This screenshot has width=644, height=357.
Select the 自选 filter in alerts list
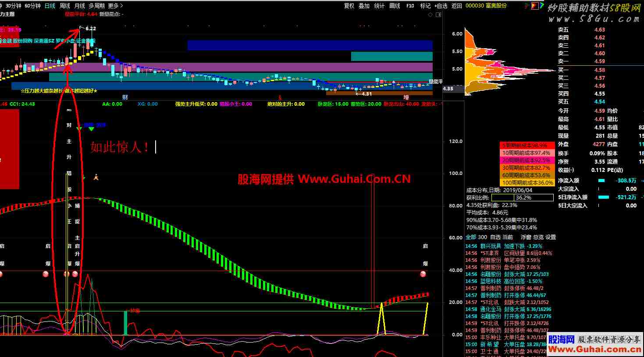(x=495, y=237)
